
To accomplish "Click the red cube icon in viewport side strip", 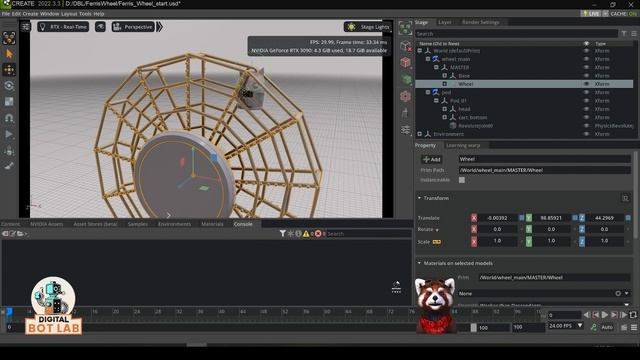I will 405,62.
